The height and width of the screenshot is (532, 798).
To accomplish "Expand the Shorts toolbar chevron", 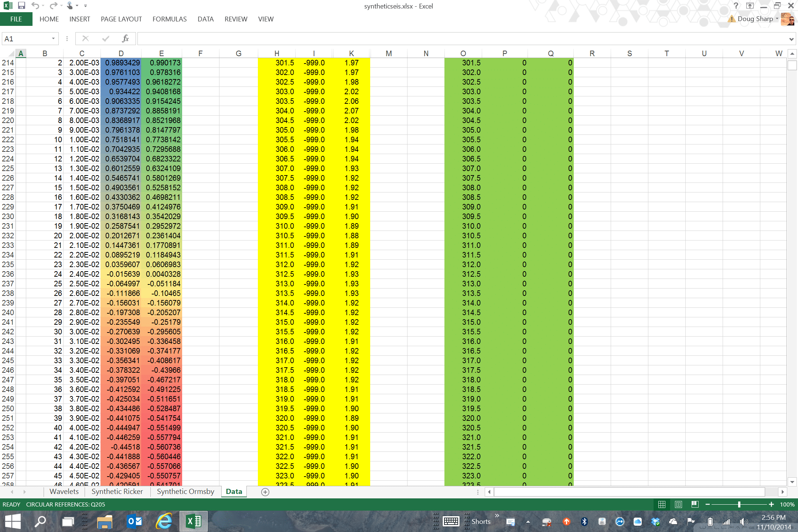I will pos(497,516).
